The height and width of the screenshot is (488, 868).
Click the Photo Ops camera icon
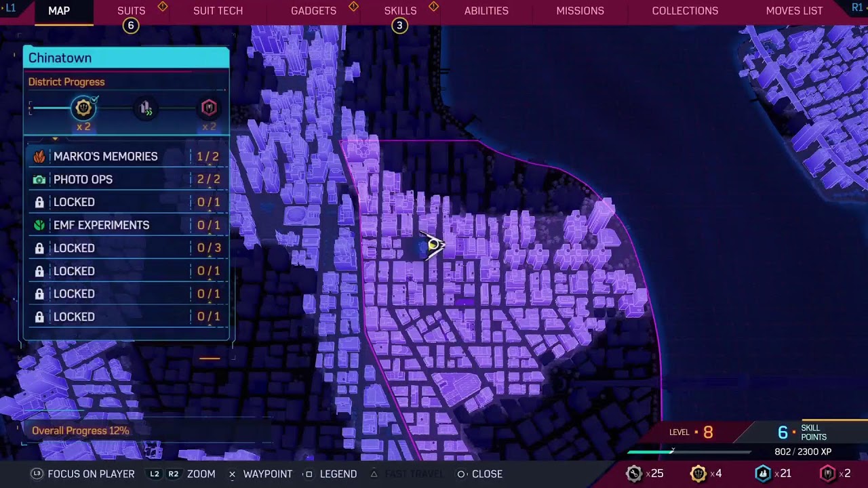click(39, 180)
